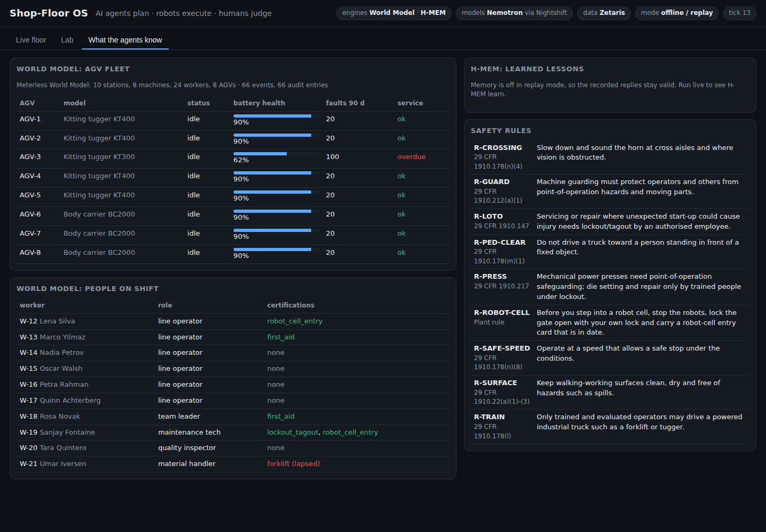Switch to the Live floor tab
766x532 pixels.
(31, 40)
